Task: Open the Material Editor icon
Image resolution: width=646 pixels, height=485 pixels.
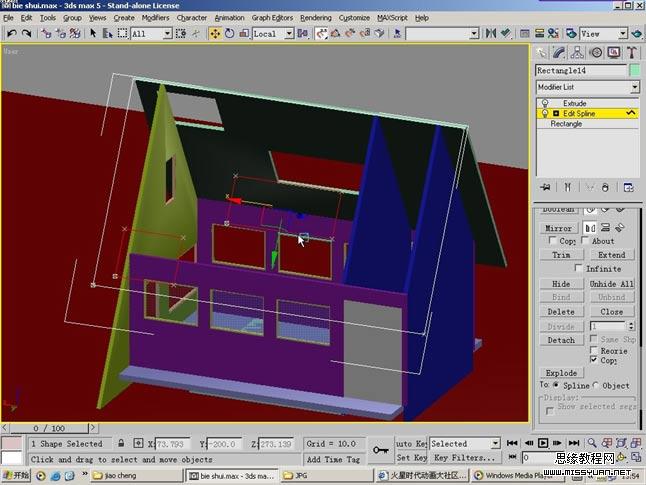Action: tap(553, 33)
